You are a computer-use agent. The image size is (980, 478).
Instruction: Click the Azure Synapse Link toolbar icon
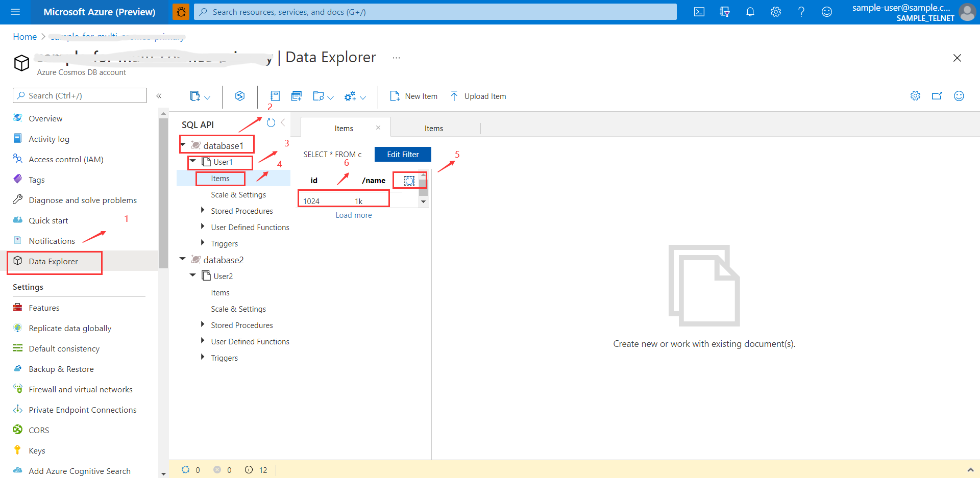(240, 96)
